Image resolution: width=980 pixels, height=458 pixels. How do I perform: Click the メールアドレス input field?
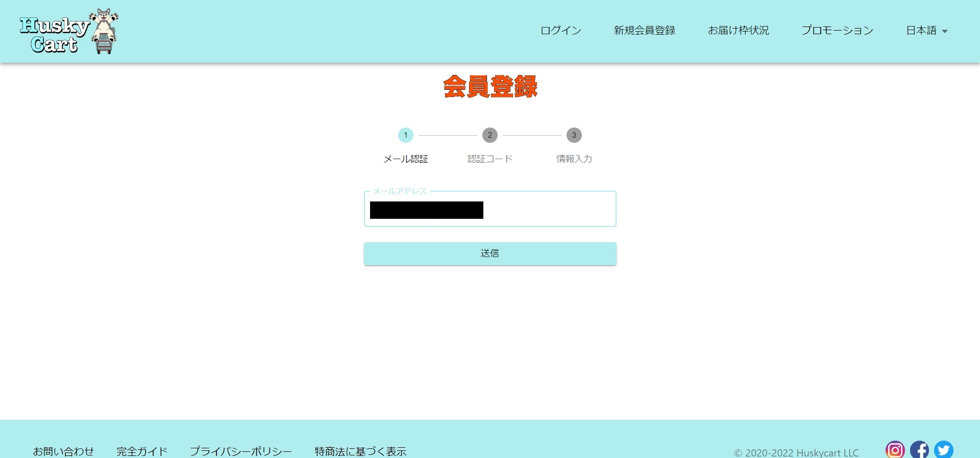[x=490, y=209]
